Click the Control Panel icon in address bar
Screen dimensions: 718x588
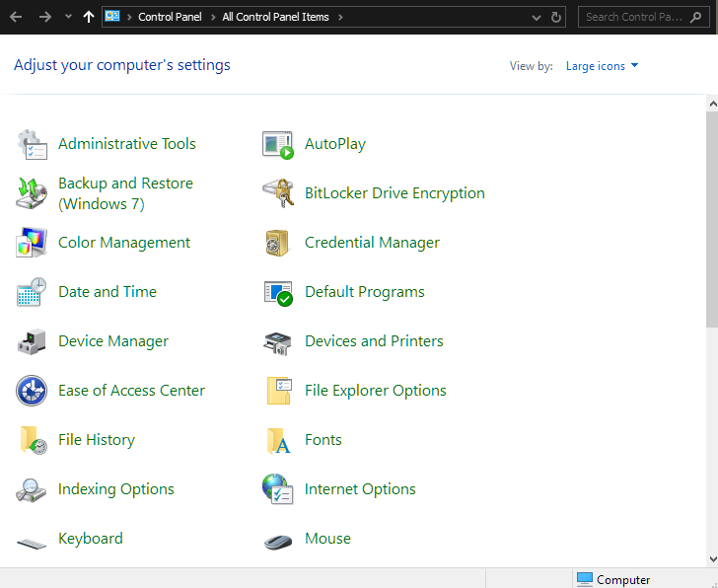pos(112,17)
